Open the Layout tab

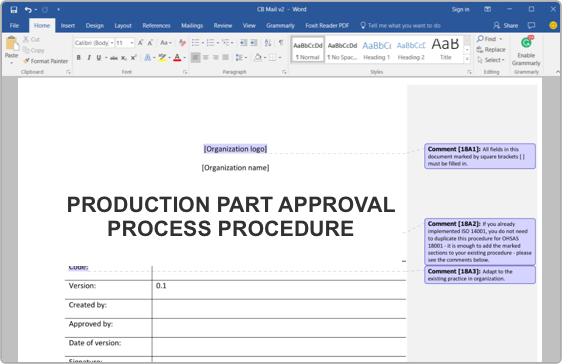tap(123, 25)
